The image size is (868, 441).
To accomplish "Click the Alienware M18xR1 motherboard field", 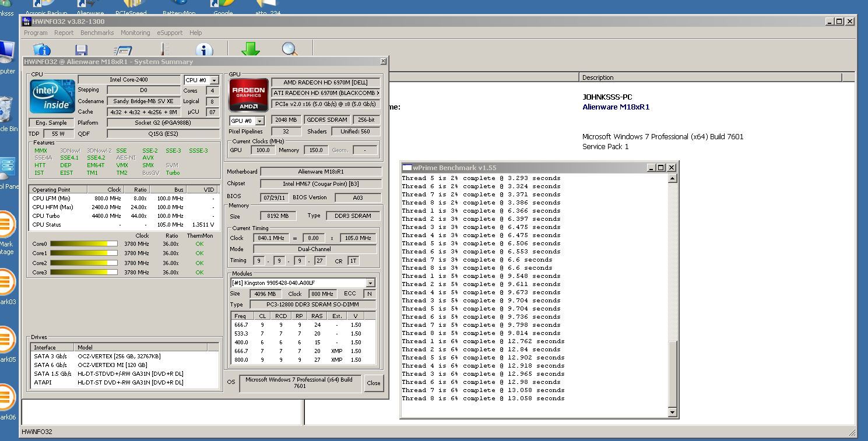I will pyautogui.click(x=321, y=172).
